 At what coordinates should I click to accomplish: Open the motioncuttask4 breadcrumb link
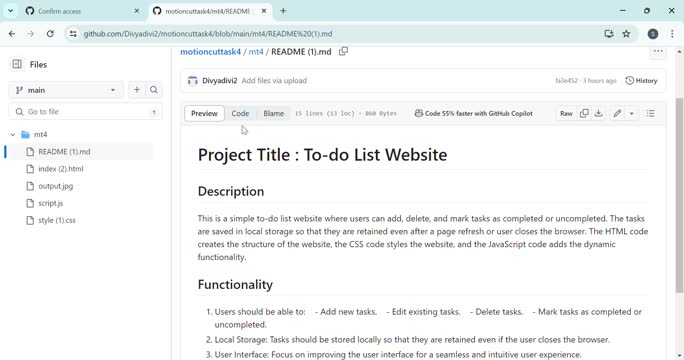210,51
